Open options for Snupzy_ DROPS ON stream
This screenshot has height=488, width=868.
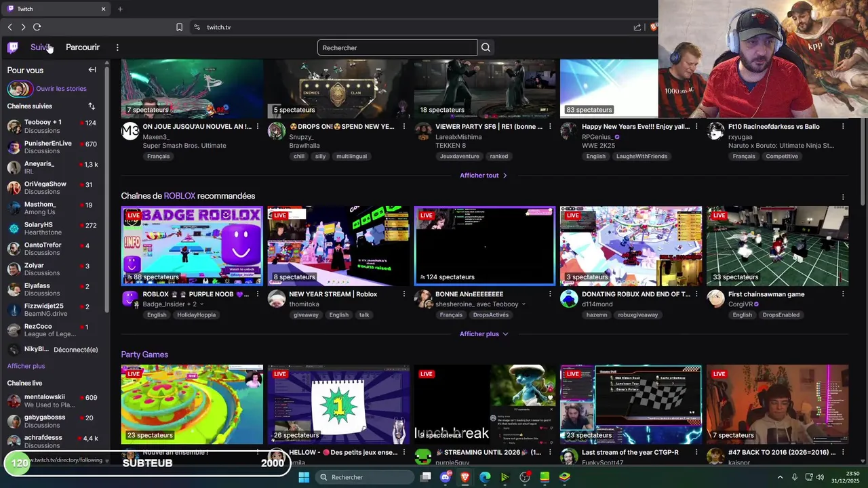pos(404,127)
